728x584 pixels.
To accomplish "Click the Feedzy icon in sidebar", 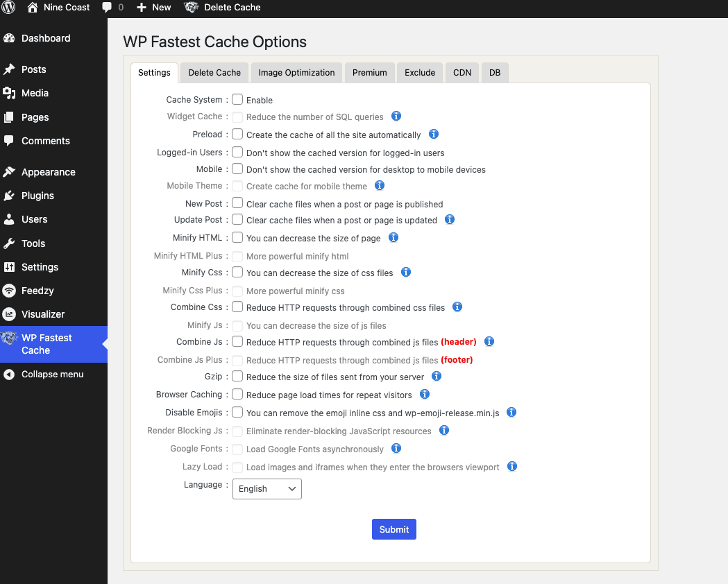I will [x=9, y=291].
